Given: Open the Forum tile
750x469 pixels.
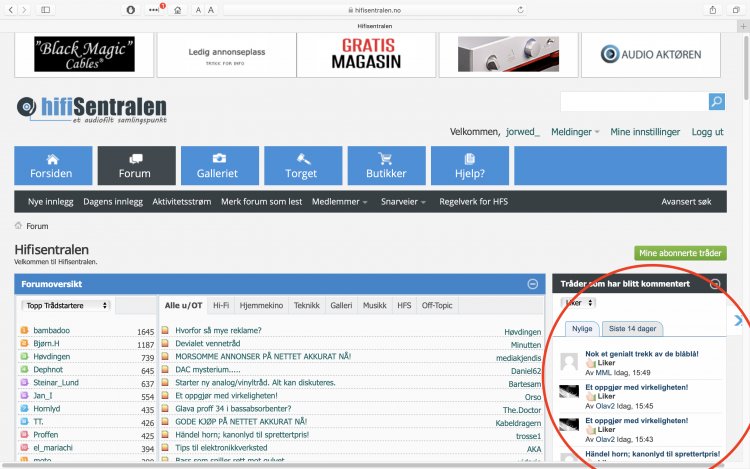Looking at the screenshot, I should click(136, 165).
